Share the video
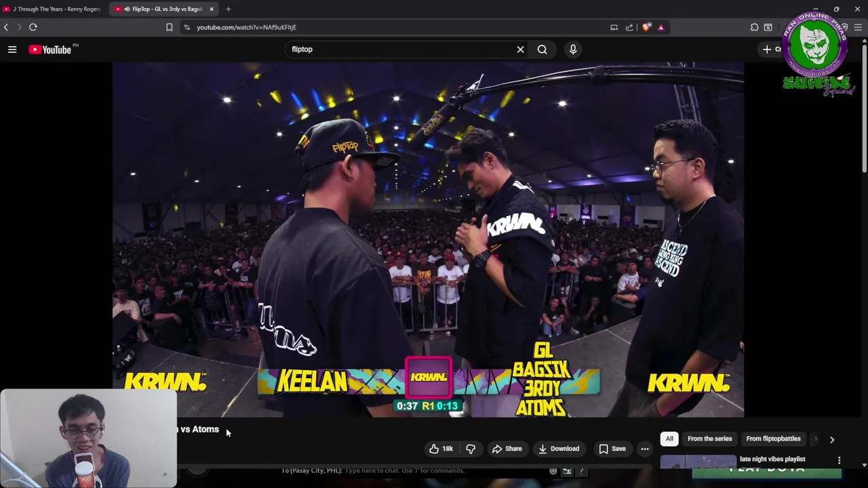This screenshot has width=868, height=488. click(x=507, y=449)
